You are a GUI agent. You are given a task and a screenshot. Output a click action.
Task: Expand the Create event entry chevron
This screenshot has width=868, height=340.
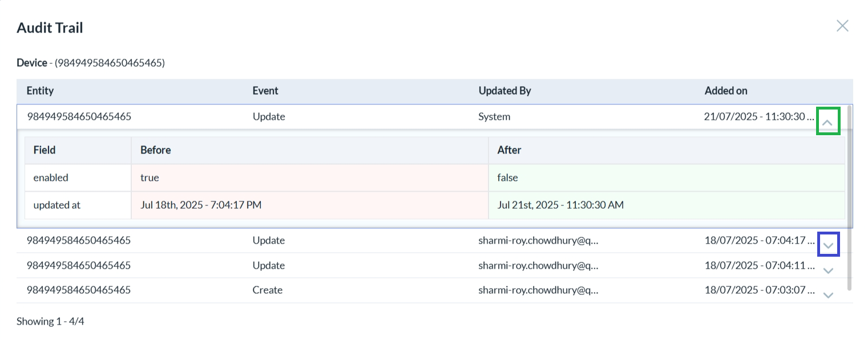pos(829,295)
